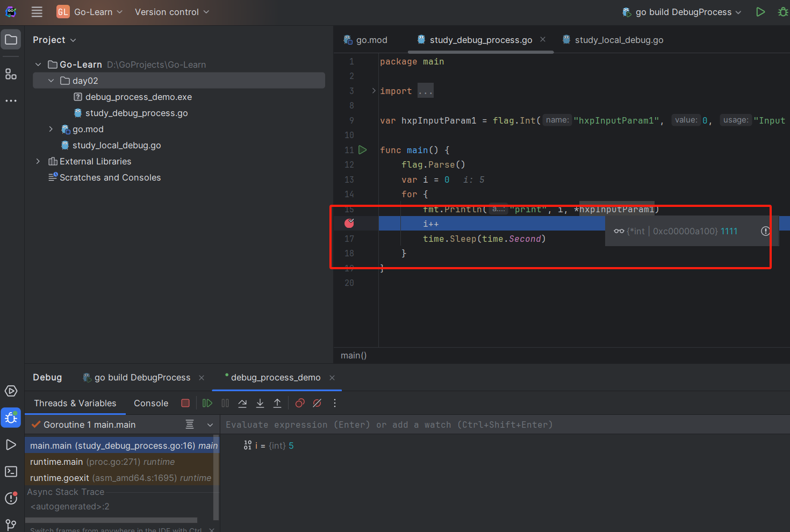Show more tool windows ellipsis
The width and height of the screenshot is (790, 532).
11,100
